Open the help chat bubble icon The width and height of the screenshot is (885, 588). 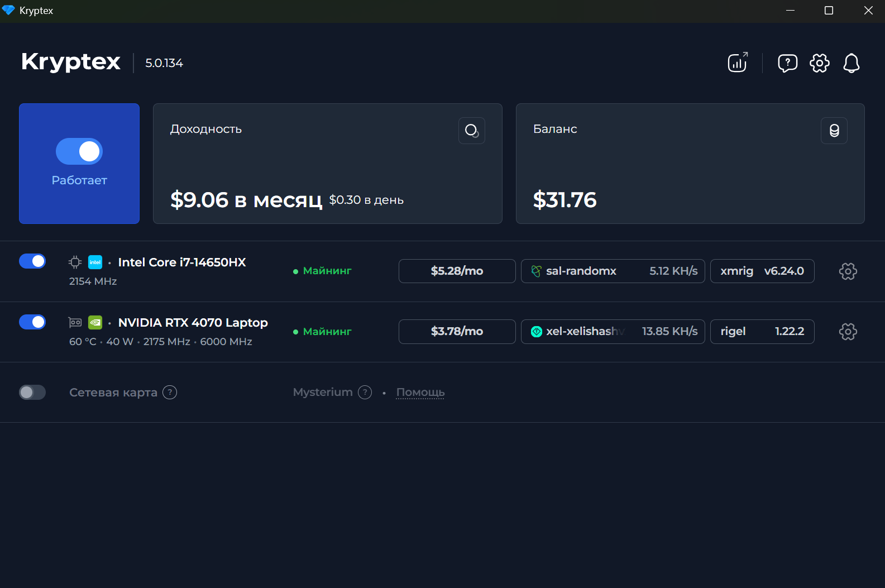[x=787, y=63]
